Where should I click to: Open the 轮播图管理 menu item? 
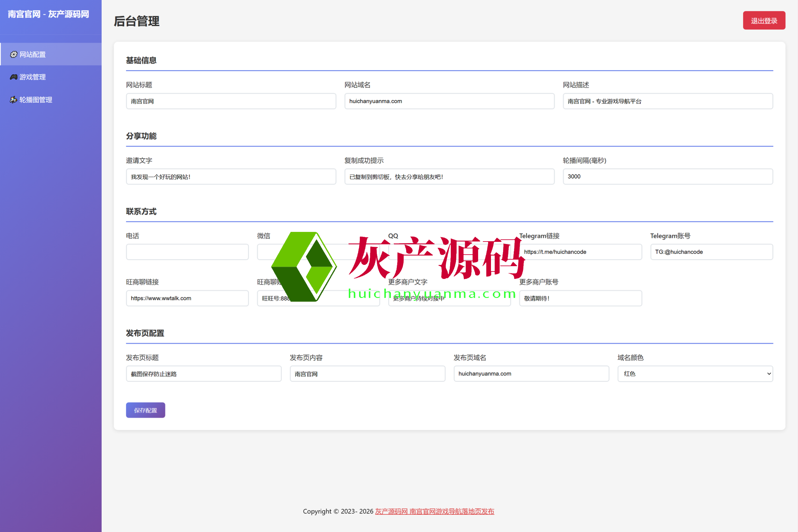[36, 100]
